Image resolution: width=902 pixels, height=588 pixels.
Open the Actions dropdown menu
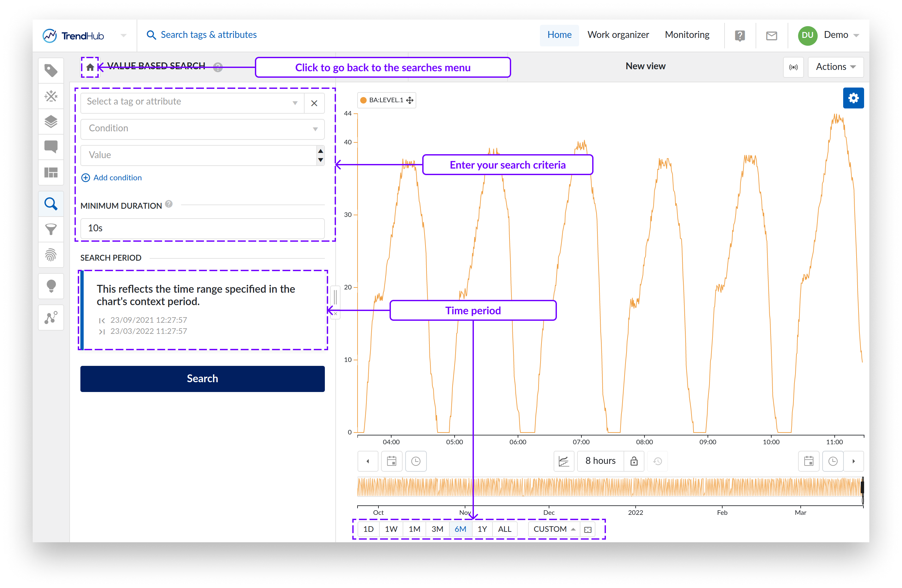pos(835,67)
